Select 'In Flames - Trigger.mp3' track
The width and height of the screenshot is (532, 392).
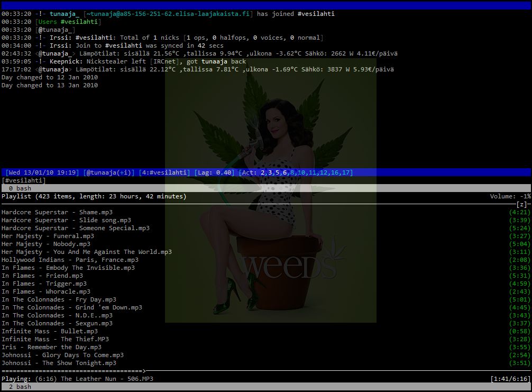tap(44, 284)
